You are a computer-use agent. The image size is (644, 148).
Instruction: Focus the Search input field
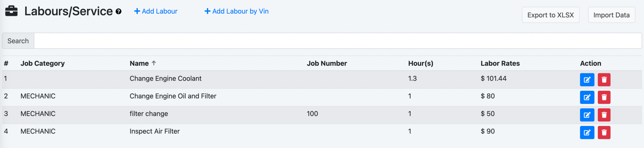pos(337,41)
